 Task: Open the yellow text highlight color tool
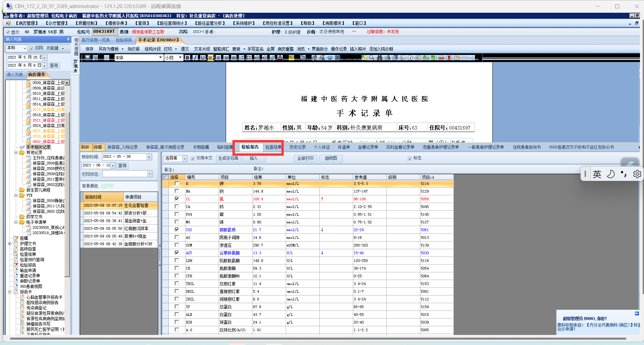tap(291, 58)
